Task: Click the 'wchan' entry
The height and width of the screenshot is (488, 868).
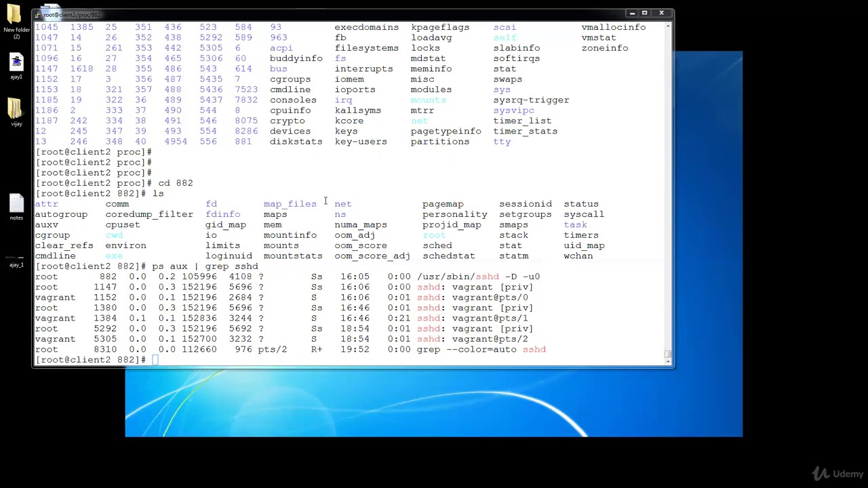Action: [578, 256]
